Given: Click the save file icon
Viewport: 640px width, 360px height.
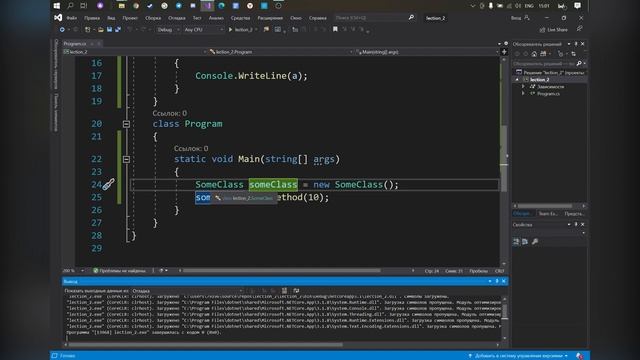Looking at the screenshot, I should click(109, 29).
